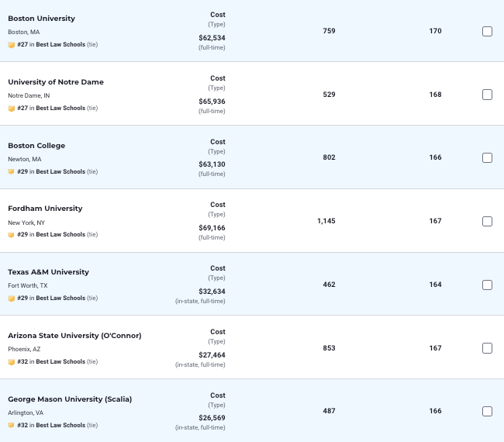Check the compare box for Boston University

click(x=487, y=31)
